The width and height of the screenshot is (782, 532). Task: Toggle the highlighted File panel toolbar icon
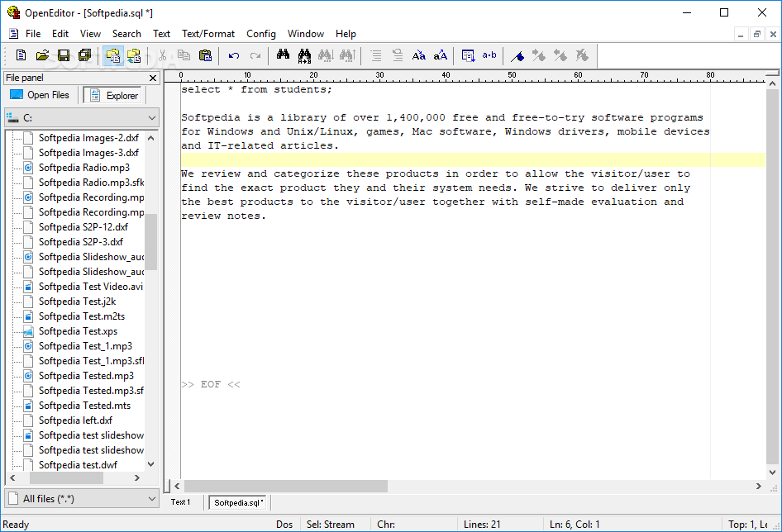[113, 55]
